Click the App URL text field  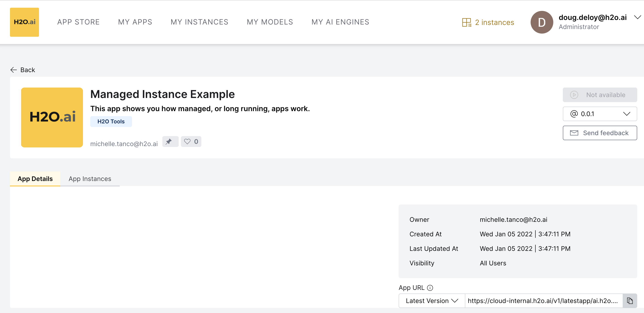click(x=544, y=301)
